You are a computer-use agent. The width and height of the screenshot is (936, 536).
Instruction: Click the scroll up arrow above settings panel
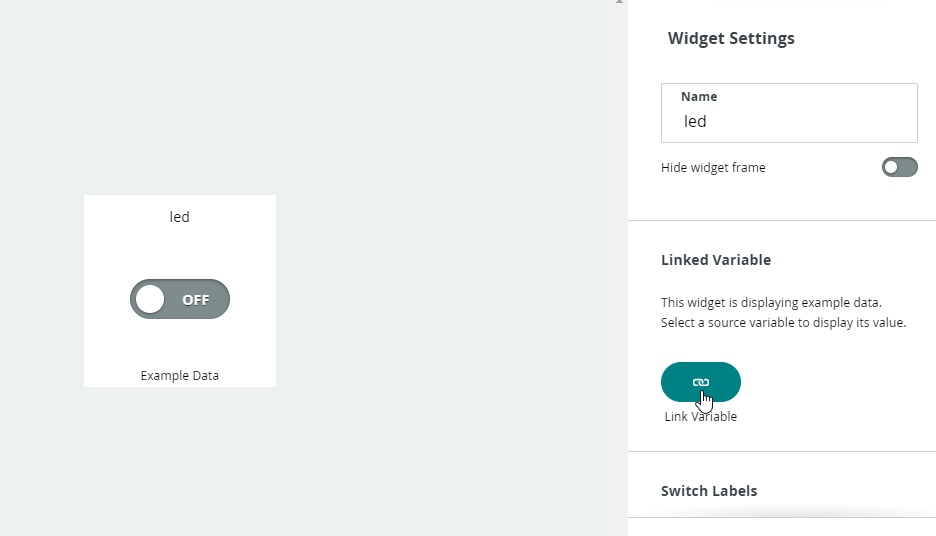pos(620,2)
